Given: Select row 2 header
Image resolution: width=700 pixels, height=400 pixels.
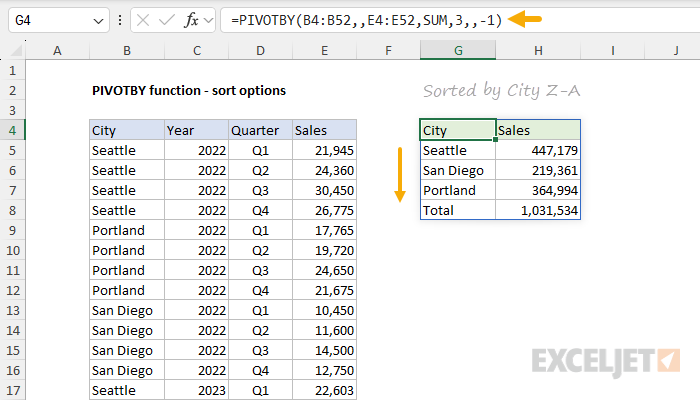Looking at the screenshot, I should (x=12, y=91).
